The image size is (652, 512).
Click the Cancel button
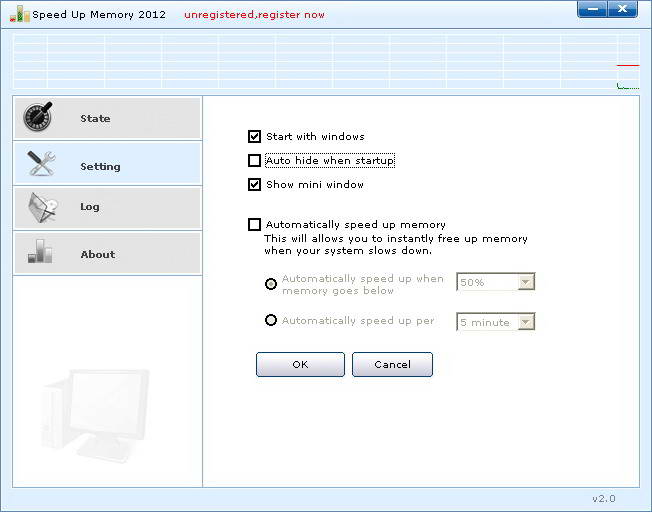point(392,364)
